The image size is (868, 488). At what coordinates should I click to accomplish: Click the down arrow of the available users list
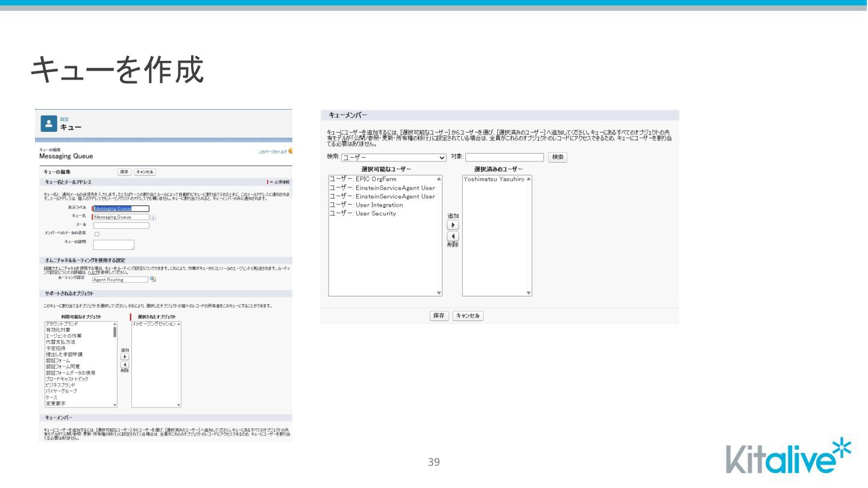pos(439,293)
